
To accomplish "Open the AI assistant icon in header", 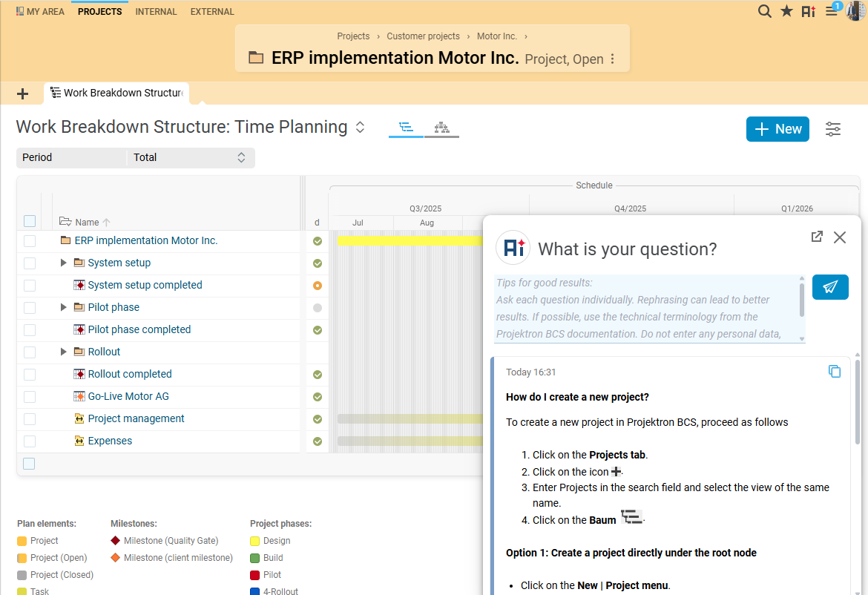I will (x=809, y=11).
